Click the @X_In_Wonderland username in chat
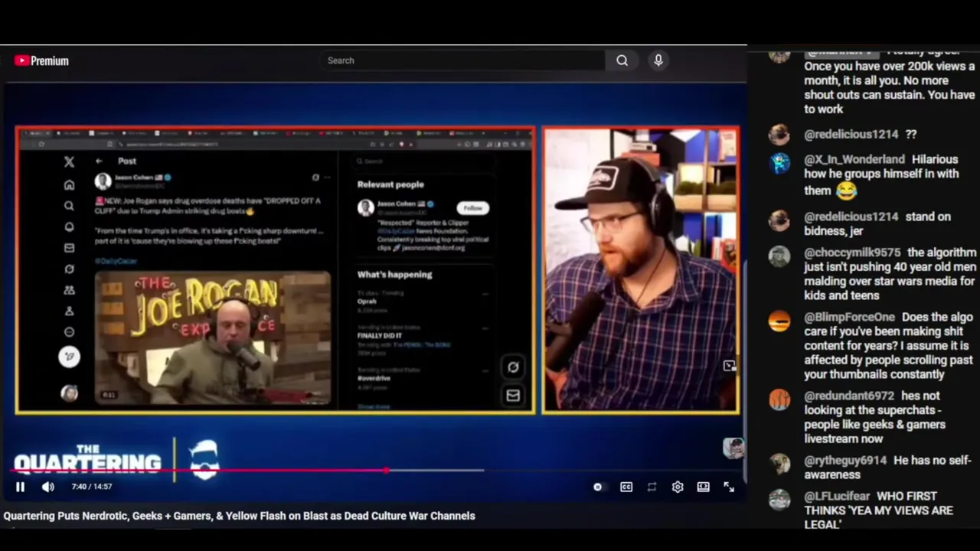The height and width of the screenshot is (551, 980). pos(854,159)
